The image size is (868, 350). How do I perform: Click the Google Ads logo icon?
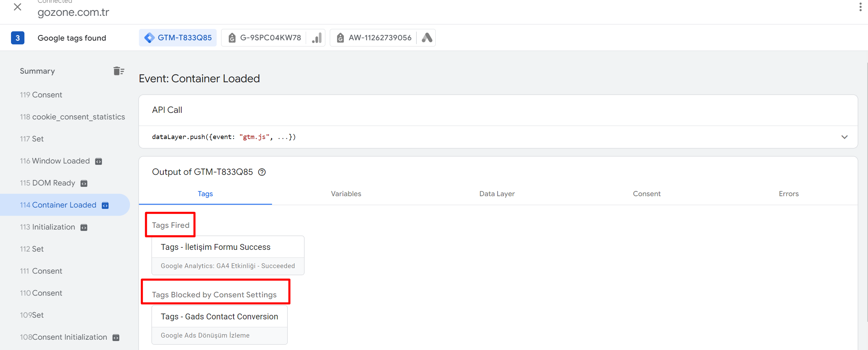coord(426,38)
